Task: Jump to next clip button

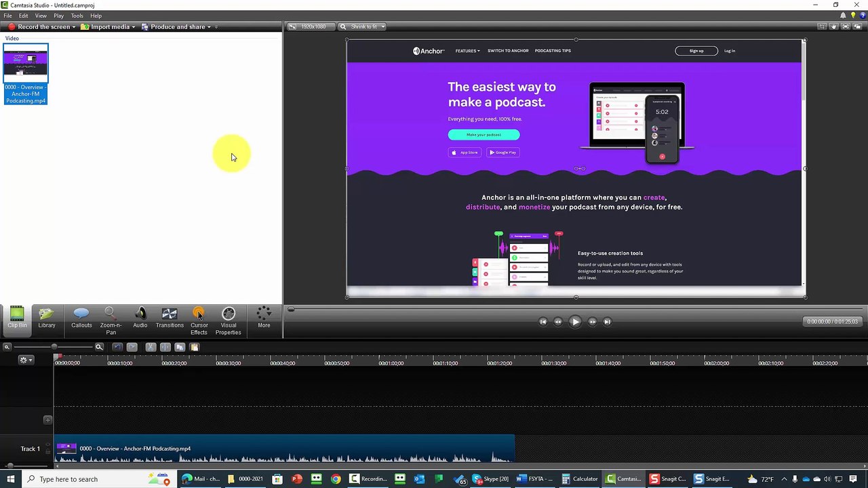Action: pyautogui.click(x=608, y=322)
